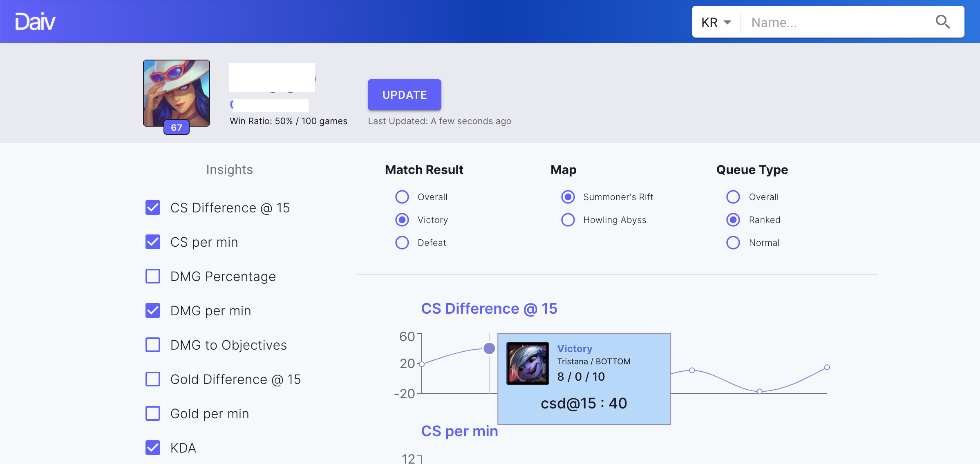
Task: Uncheck CS Difference @ 15 insight
Action: coord(153,207)
